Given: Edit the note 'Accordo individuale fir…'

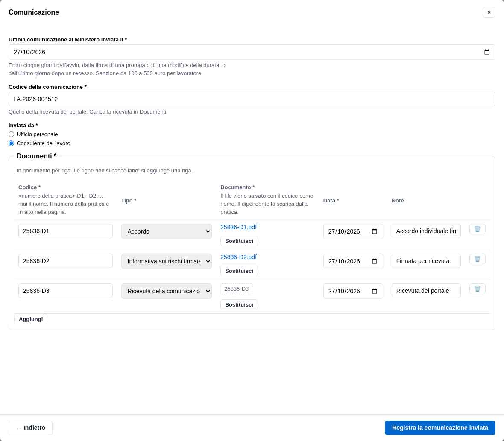Looking at the screenshot, I should (426, 231).
